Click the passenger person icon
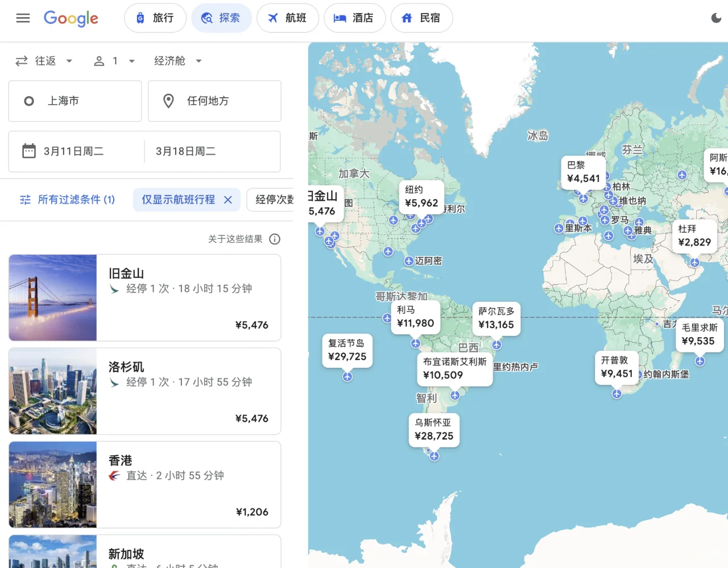 [100, 60]
